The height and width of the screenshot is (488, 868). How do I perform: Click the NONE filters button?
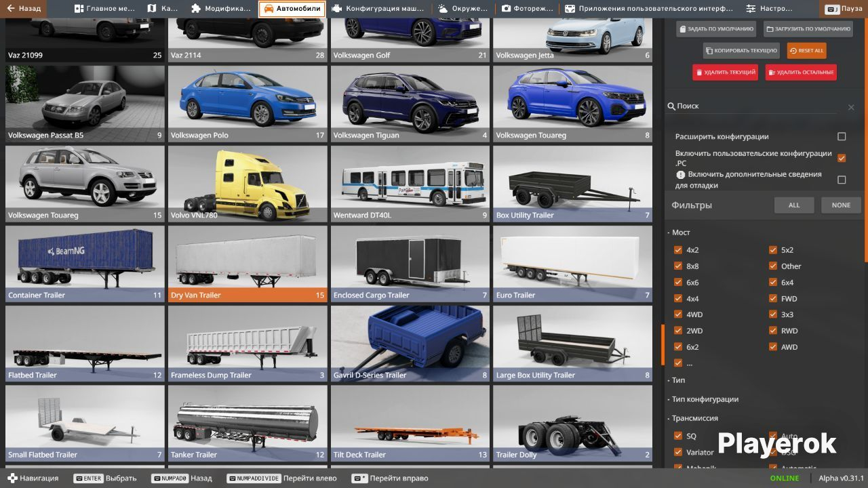pos(841,205)
